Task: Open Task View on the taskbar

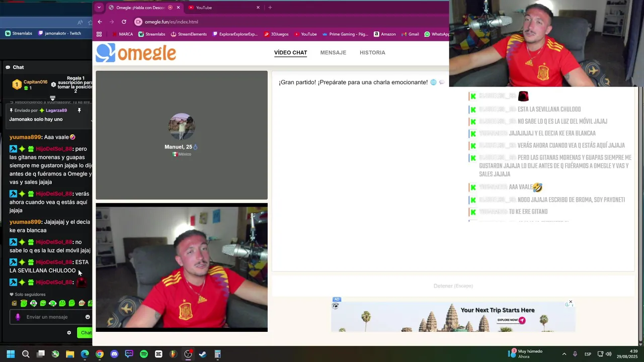Action: point(41,354)
